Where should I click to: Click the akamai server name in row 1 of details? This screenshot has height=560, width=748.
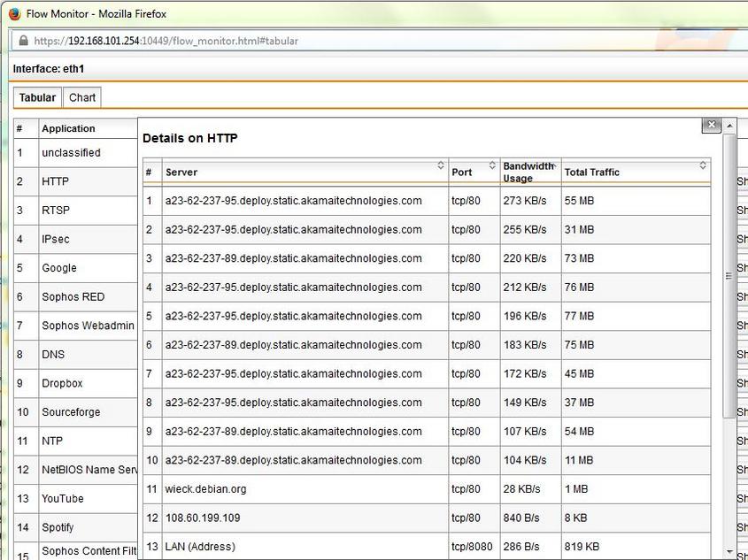(x=293, y=201)
